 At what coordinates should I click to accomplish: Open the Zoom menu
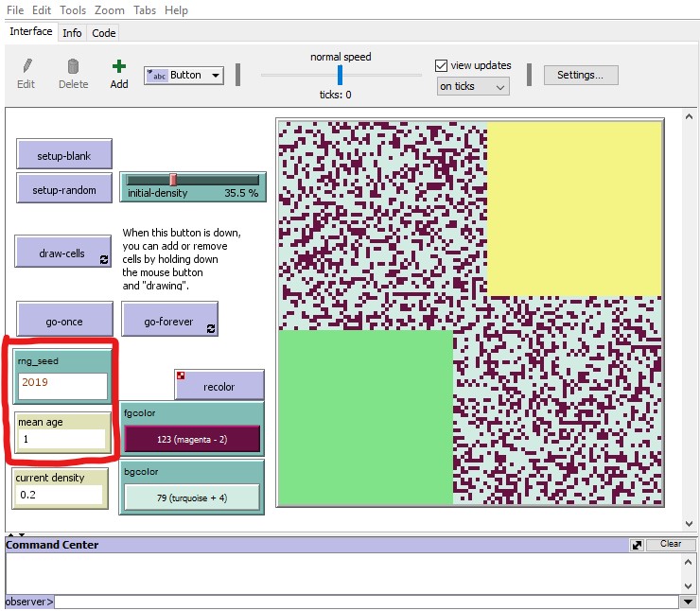coord(110,9)
